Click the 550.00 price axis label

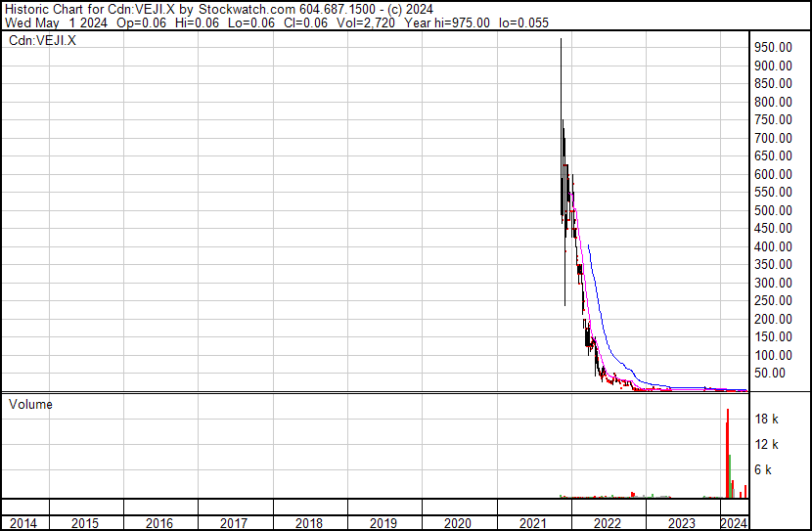(x=773, y=192)
